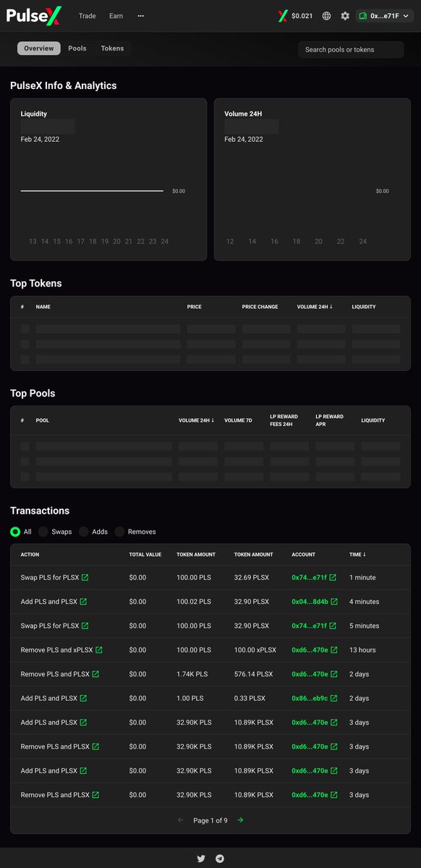Switch to the Overview tab
Screen dimensions: 421x868
point(39,48)
